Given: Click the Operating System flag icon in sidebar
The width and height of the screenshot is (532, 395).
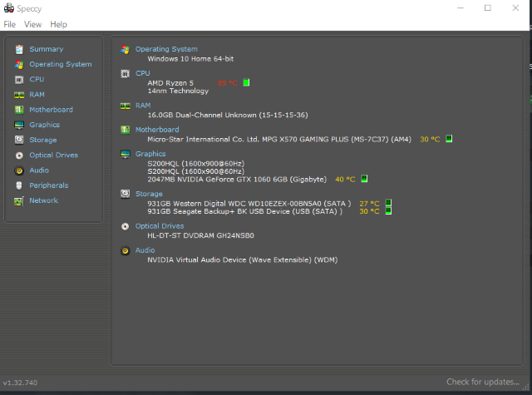Looking at the screenshot, I should point(19,65).
